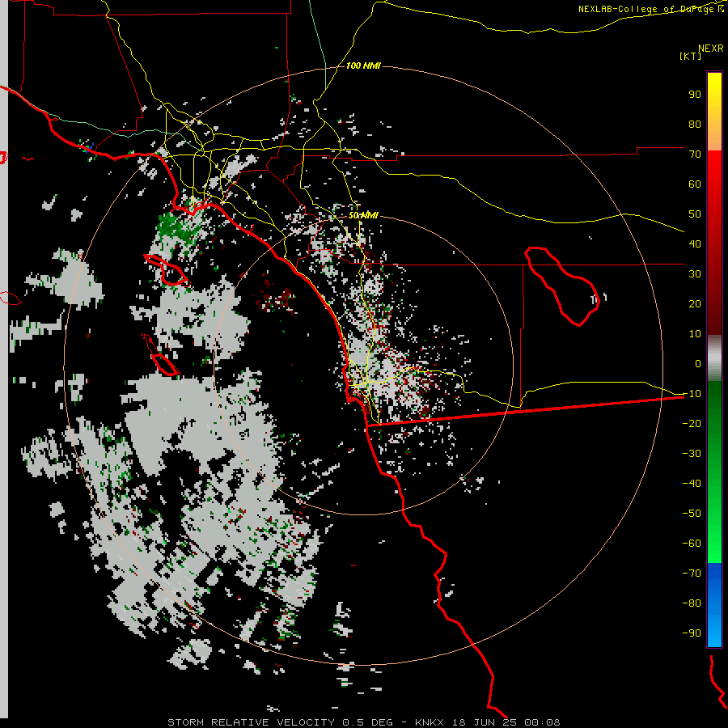Click the "[KT]" units label

[690, 56]
